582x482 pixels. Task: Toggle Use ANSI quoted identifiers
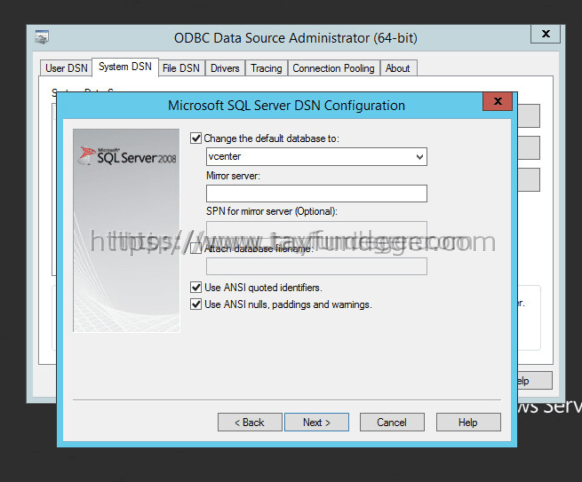[196, 287]
